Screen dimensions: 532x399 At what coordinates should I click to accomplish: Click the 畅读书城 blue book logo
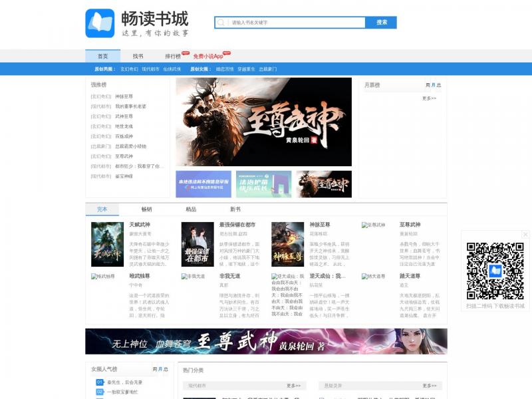coord(100,23)
